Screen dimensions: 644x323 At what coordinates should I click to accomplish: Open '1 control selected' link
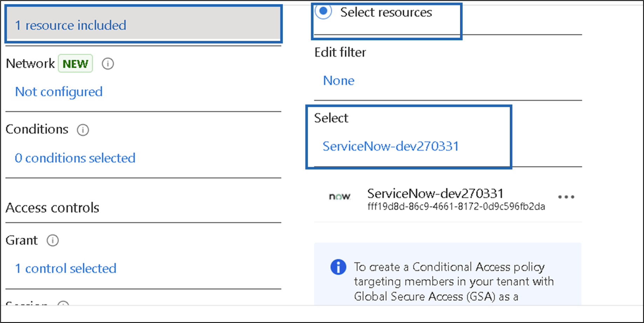66,268
